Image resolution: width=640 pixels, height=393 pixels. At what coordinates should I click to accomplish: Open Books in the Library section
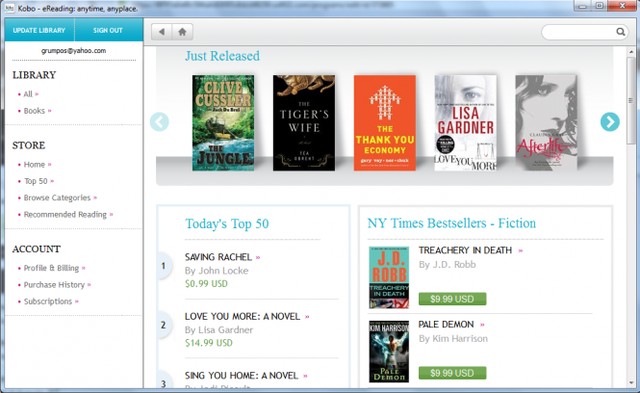(x=35, y=111)
